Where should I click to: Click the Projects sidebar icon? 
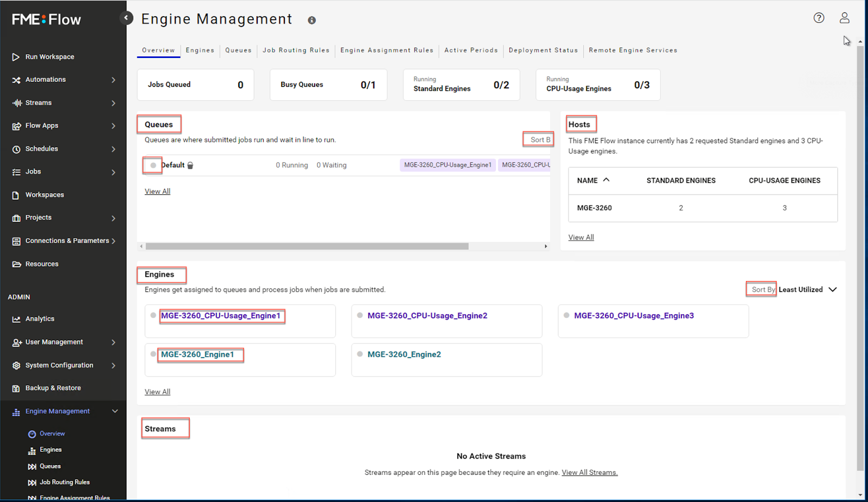(x=16, y=218)
